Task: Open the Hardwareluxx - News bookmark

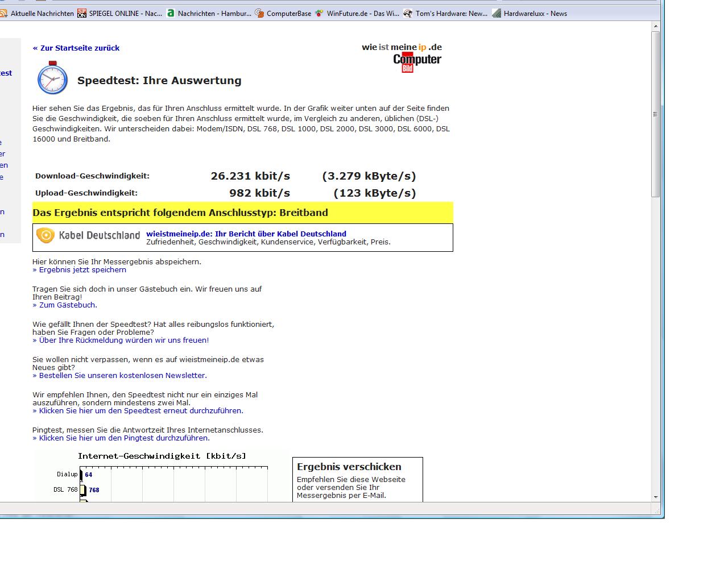Action: [530, 13]
